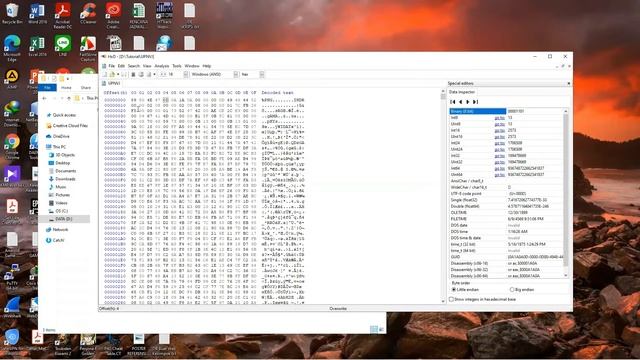Viewport: 640px width, 360px height.
Task: Open HxD View menu
Action: point(147,66)
